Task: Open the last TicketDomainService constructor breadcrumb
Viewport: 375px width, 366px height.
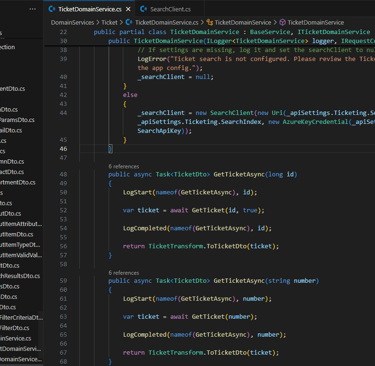Action: (316, 22)
